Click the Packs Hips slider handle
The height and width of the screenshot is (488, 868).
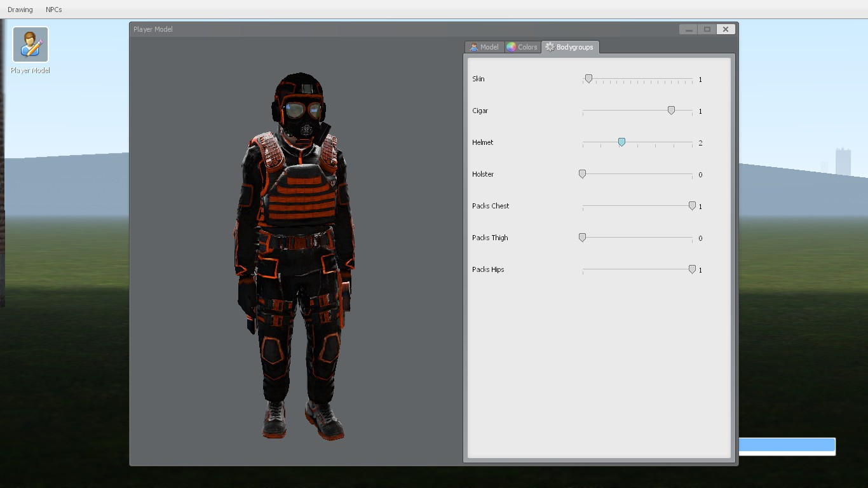[692, 269]
